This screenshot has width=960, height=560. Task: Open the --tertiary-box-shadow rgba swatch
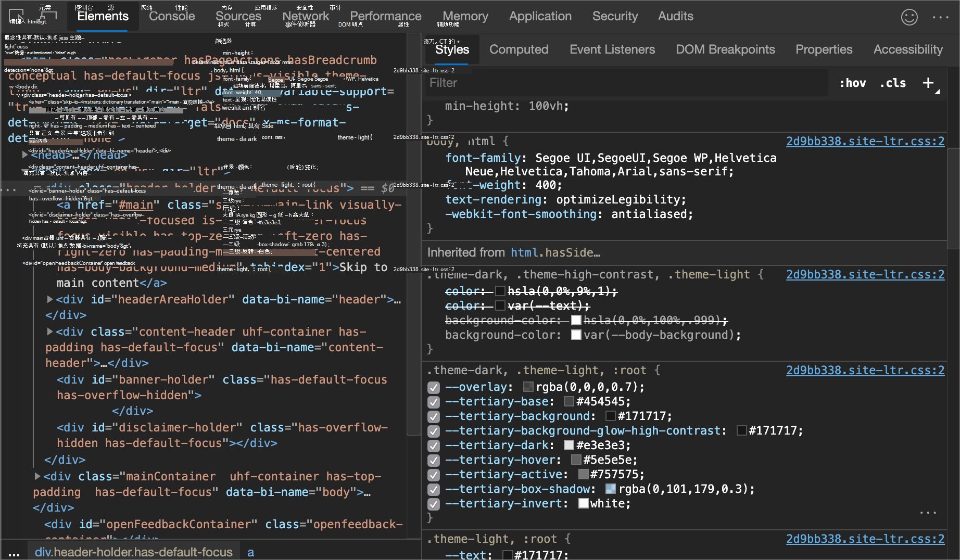tap(611, 489)
